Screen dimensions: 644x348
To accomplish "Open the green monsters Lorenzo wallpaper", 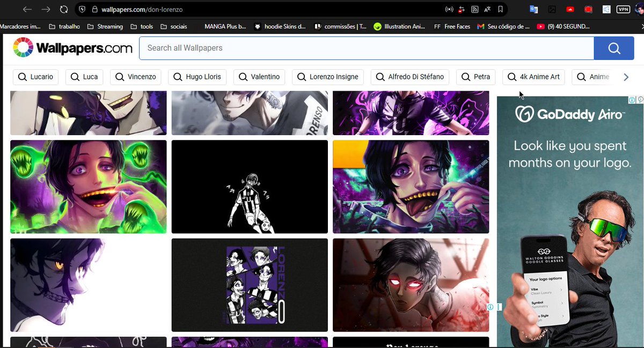I will pyautogui.click(x=89, y=187).
